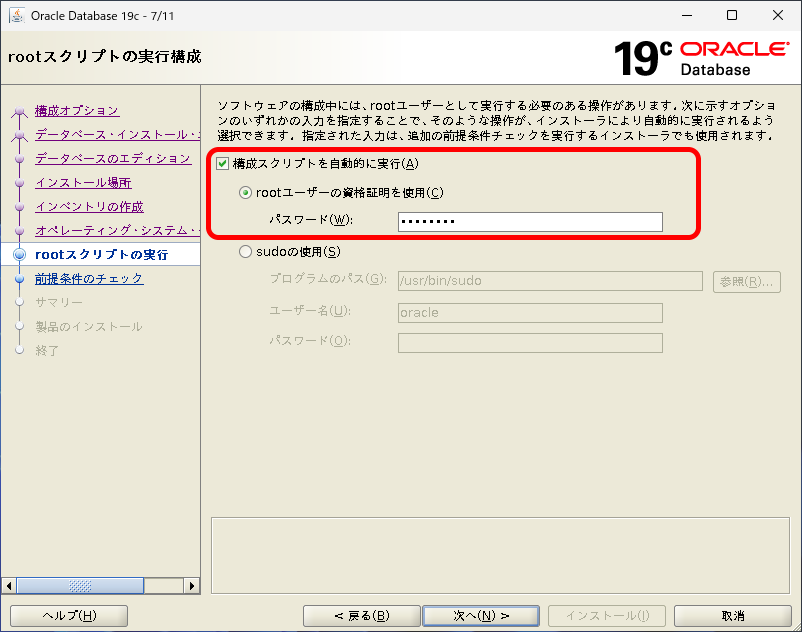Minimize the Oracle Database installer window
The height and width of the screenshot is (632, 802).
687,15
